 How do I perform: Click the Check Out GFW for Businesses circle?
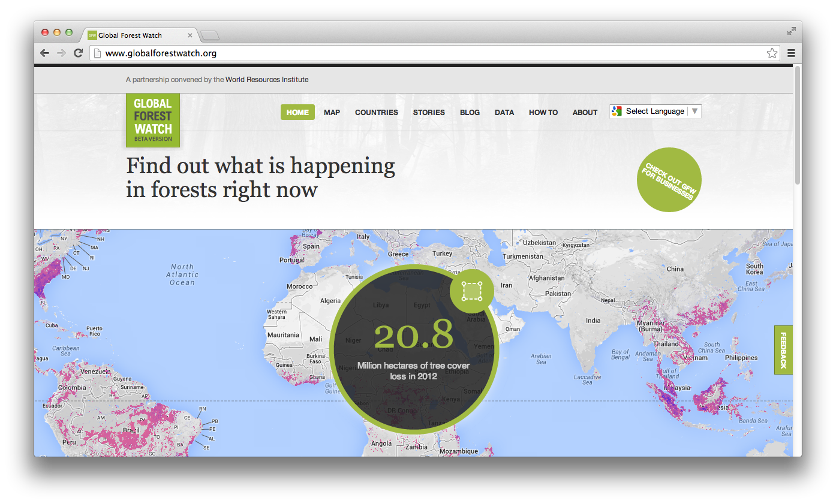(x=669, y=180)
